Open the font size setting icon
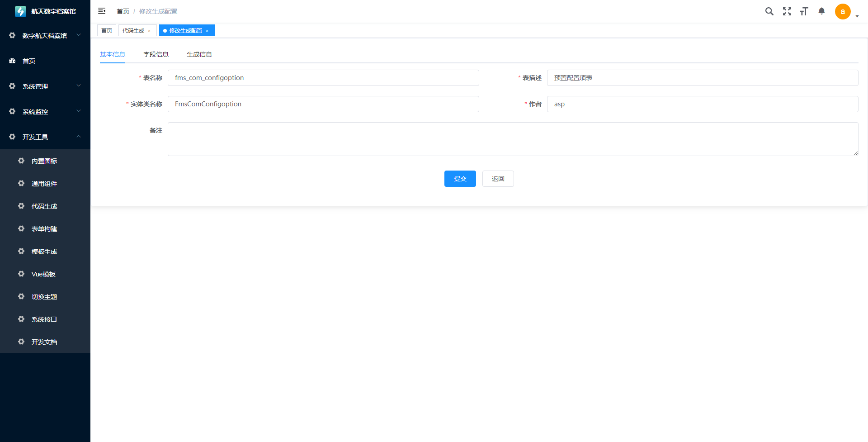Screen dimensions: 868x442 point(804,11)
